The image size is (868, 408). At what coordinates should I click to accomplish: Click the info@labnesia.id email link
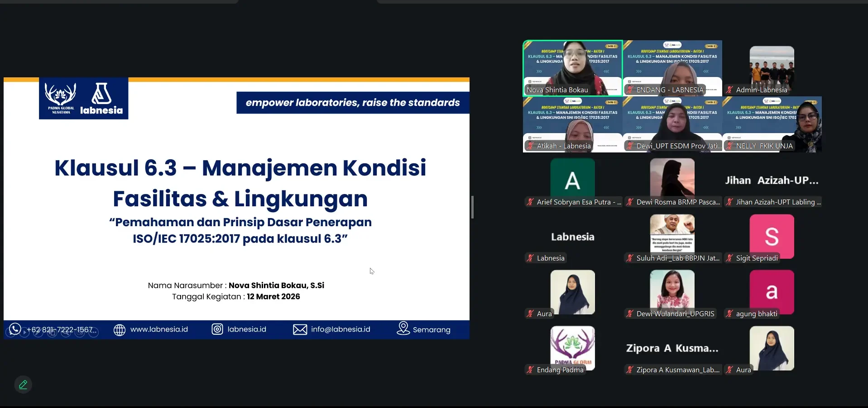point(341,329)
